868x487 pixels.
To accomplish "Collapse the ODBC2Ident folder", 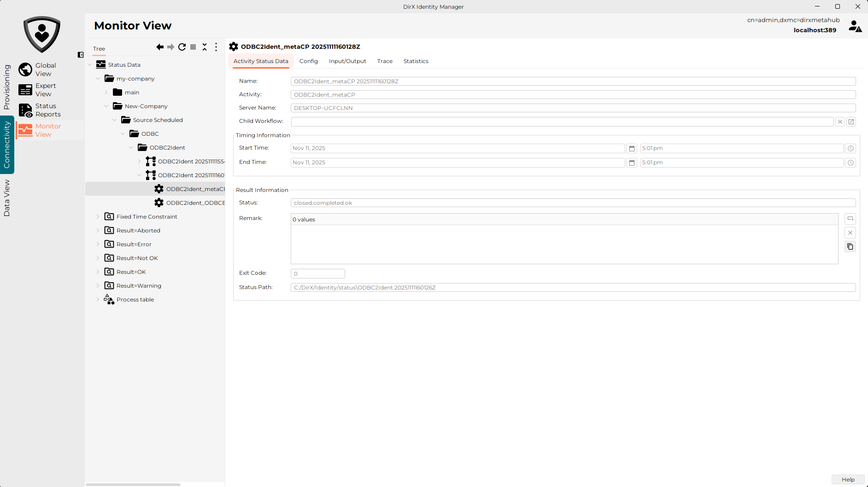I will pyautogui.click(x=131, y=148).
